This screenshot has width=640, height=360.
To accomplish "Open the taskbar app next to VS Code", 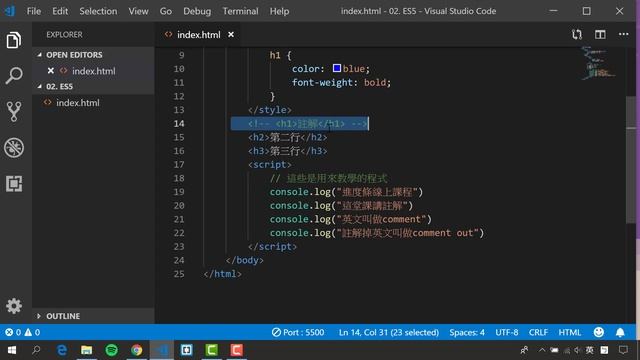I will click(187, 350).
